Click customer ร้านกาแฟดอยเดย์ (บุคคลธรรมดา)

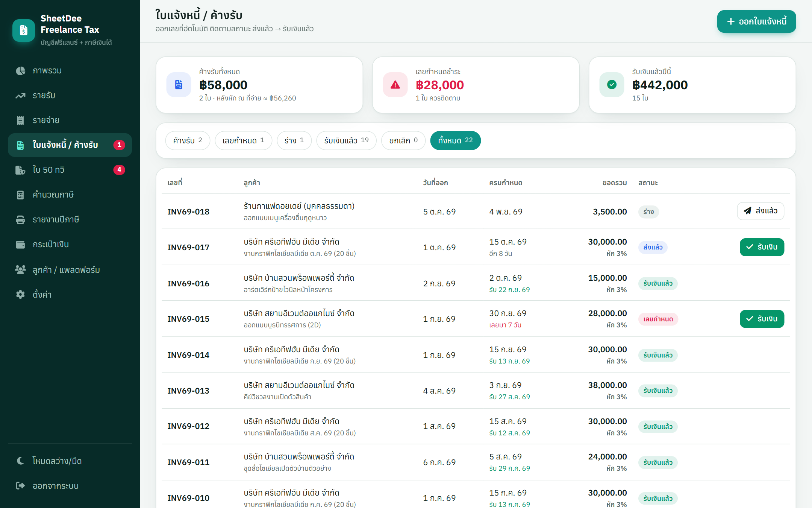[299, 206]
